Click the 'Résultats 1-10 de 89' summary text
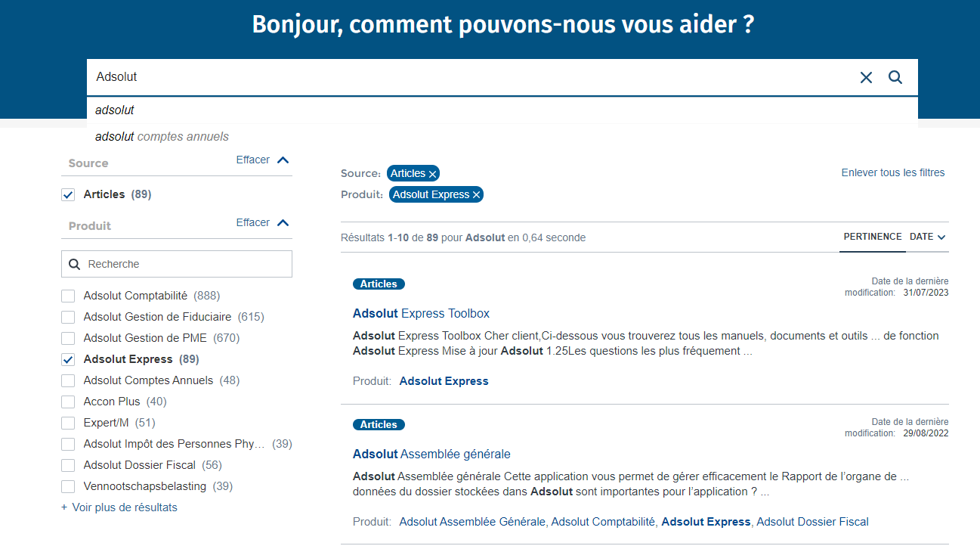The height and width of the screenshot is (546, 980). pyautogui.click(x=390, y=237)
